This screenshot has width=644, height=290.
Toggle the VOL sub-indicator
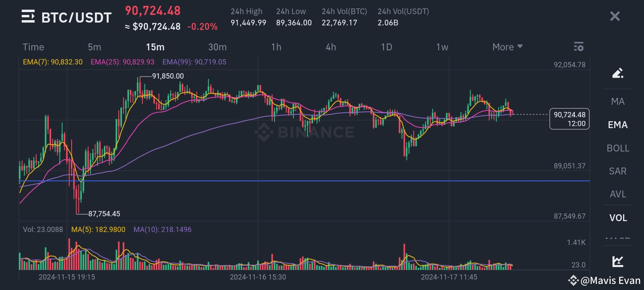(617, 218)
